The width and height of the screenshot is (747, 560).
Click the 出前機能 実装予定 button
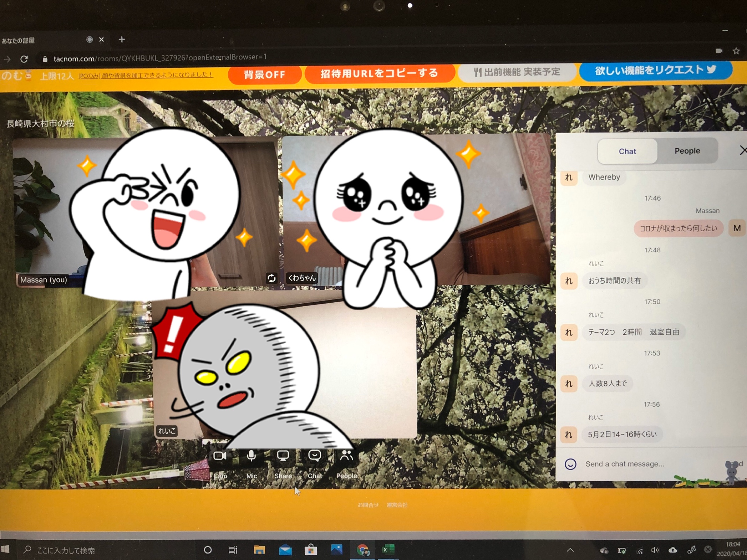click(x=517, y=72)
